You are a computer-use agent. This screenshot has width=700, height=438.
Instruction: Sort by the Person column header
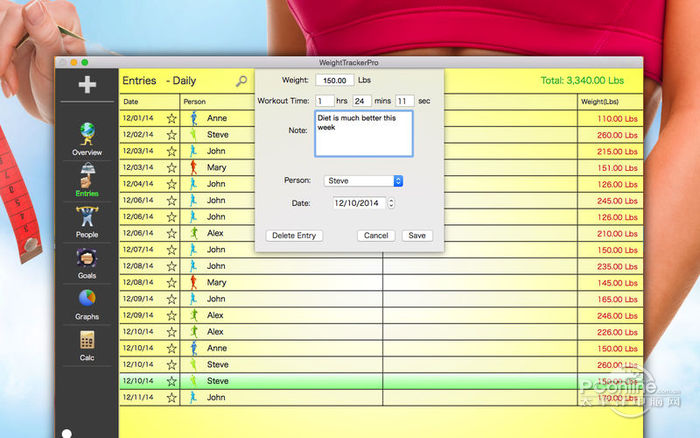click(x=194, y=102)
